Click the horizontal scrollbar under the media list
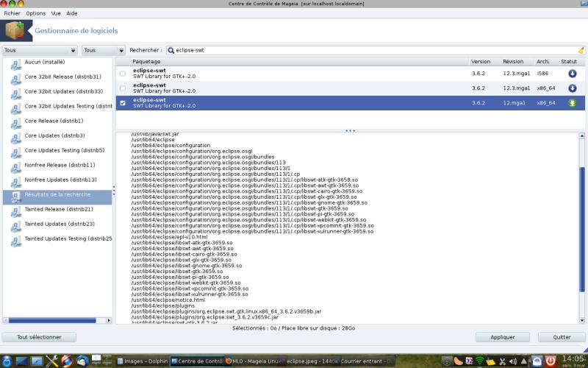588x368 pixels. point(52,320)
